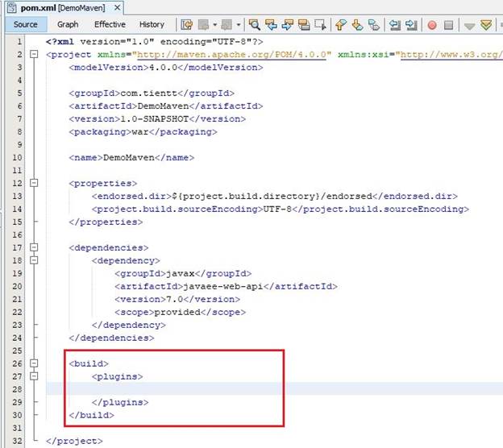Close the pom.xml editor tab
This screenshot has height=448, width=503.
point(118,7)
